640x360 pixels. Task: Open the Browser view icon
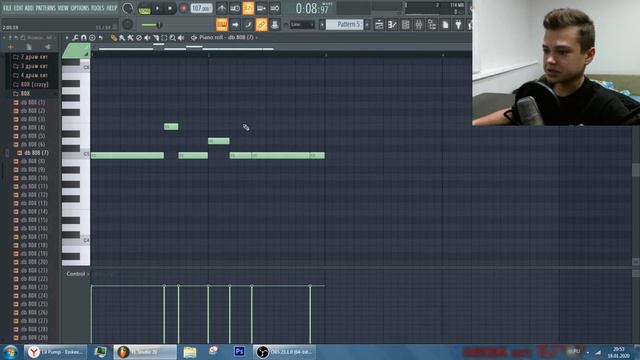point(432,25)
